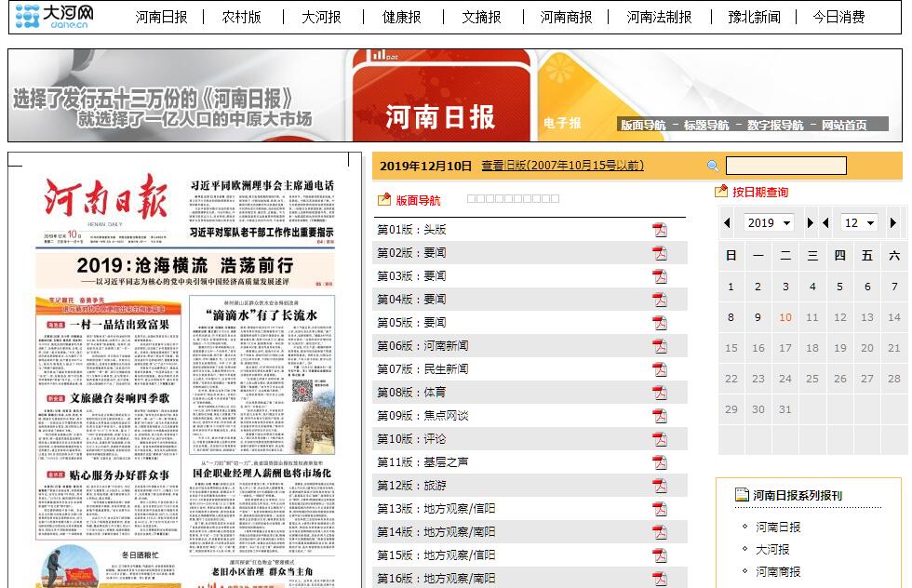
Task: Open the month 12 dropdown
Action: coord(858,223)
